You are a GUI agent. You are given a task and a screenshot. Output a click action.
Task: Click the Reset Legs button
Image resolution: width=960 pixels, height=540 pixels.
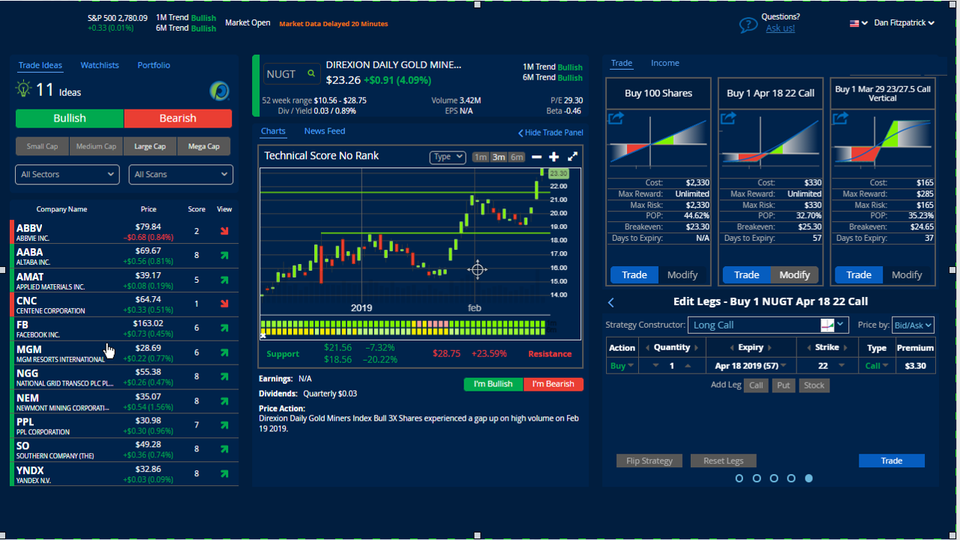click(723, 461)
